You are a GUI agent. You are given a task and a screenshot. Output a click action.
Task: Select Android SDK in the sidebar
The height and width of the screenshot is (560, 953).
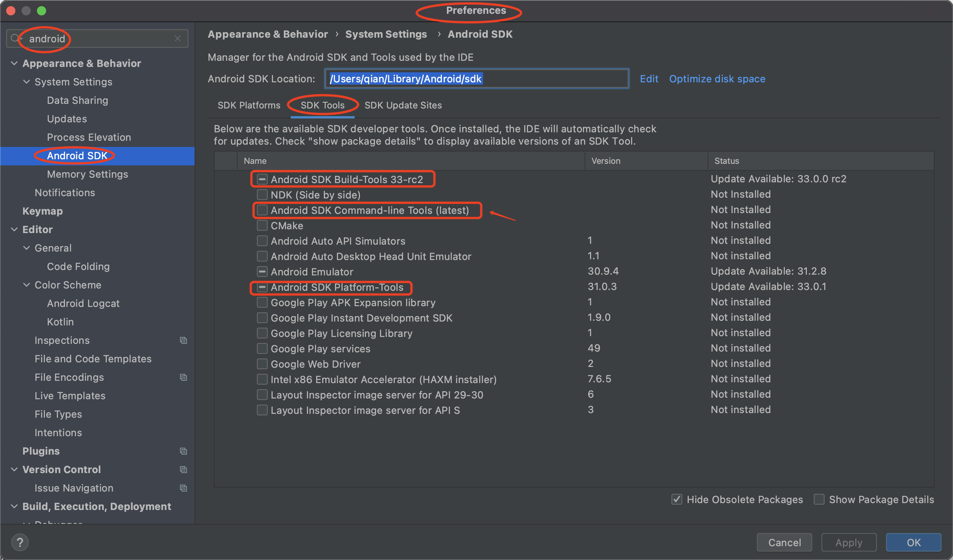click(97, 156)
